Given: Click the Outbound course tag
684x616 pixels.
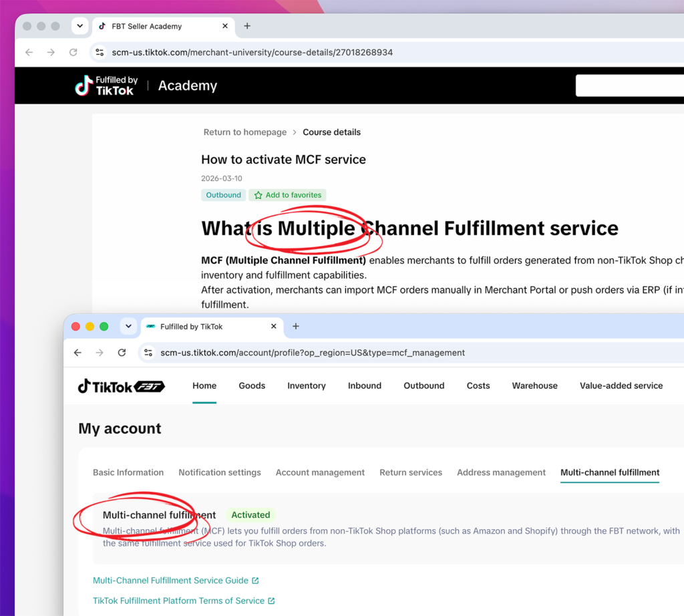Looking at the screenshot, I should coord(223,195).
